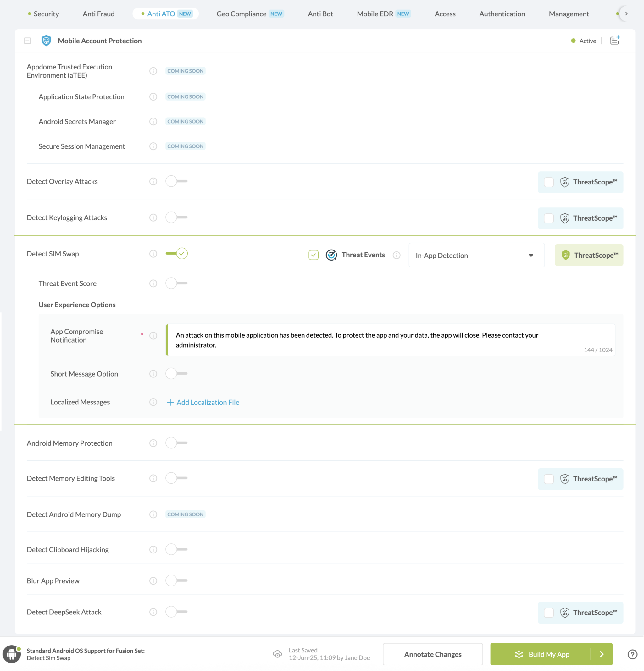This screenshot has width=644, height=671.
Task: Check ThreatScope box for Detect Keylogging Attacks
Action: pos(549,218)
